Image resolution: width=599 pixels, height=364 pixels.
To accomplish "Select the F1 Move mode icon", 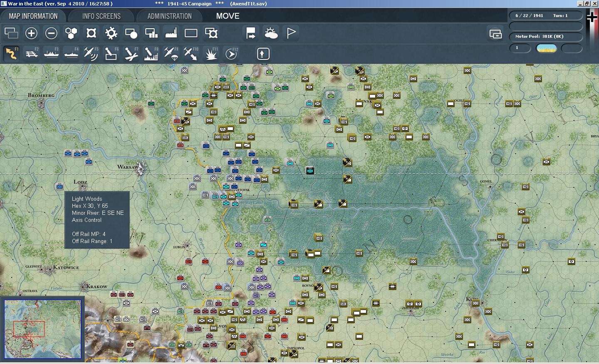I will [x=11, y=54].
